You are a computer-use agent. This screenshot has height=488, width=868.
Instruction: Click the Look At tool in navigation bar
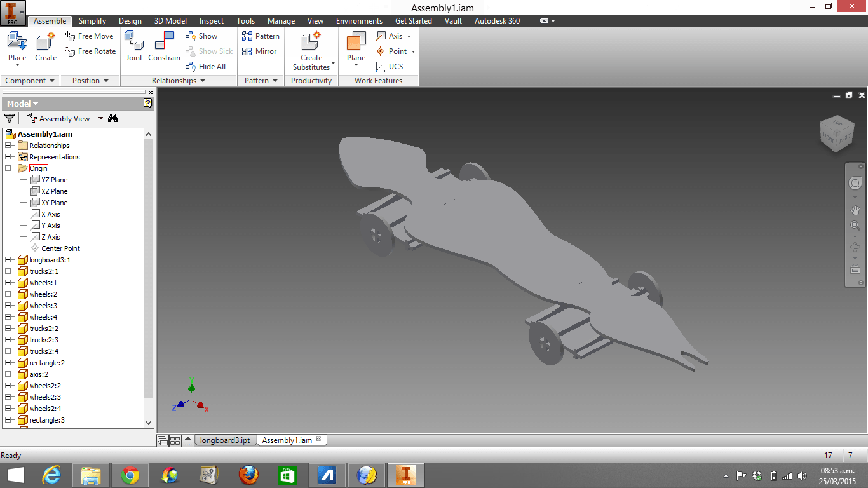[x=855, y=270]
